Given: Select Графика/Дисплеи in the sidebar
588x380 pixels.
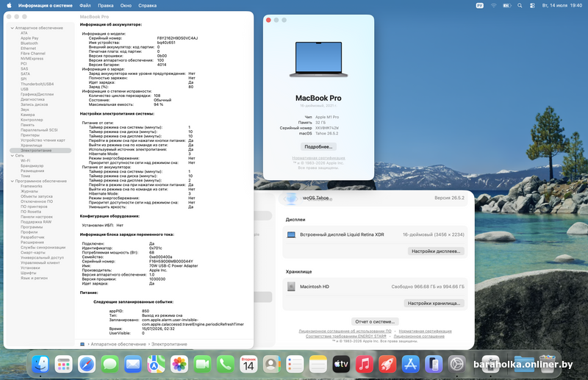Looking at the screenshot, I should click(x=37, y=94).
